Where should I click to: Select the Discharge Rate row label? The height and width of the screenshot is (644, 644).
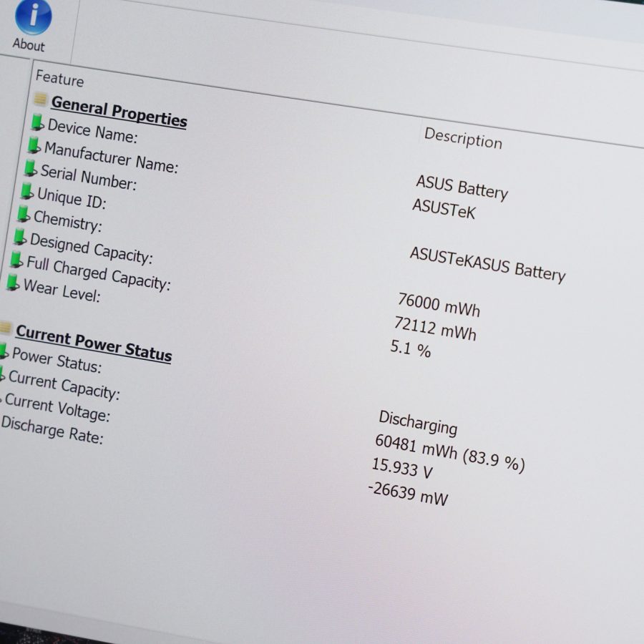coord(52,431)
